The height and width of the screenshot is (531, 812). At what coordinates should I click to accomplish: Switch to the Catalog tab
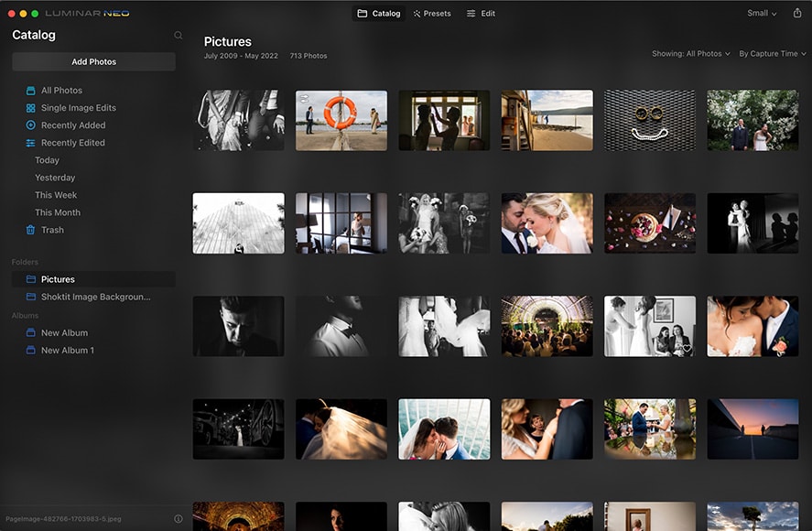(x=379, y=14)
